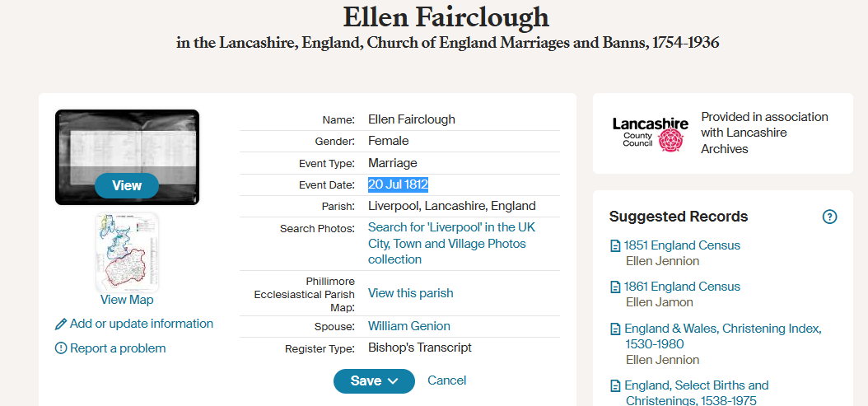Click the Lancashire County Council logo
868x406 pixels.
pyautogui.click(x=650, y=133)
